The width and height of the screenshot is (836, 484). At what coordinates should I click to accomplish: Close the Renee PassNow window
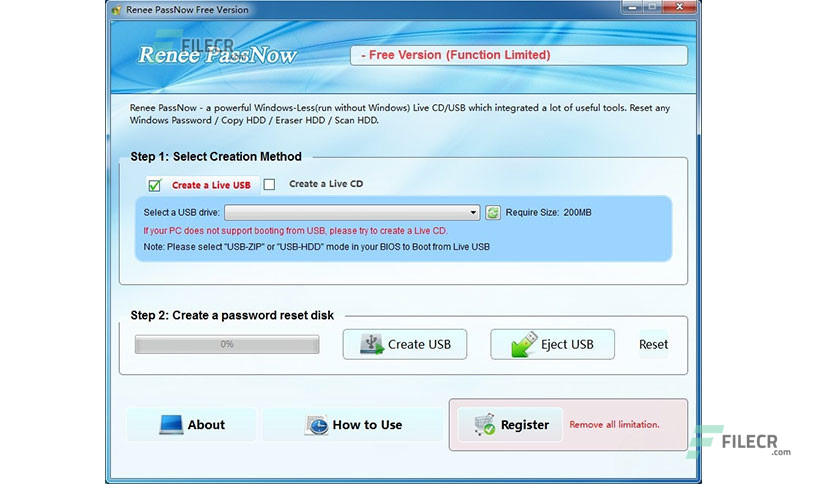click(x=679, y=7)
